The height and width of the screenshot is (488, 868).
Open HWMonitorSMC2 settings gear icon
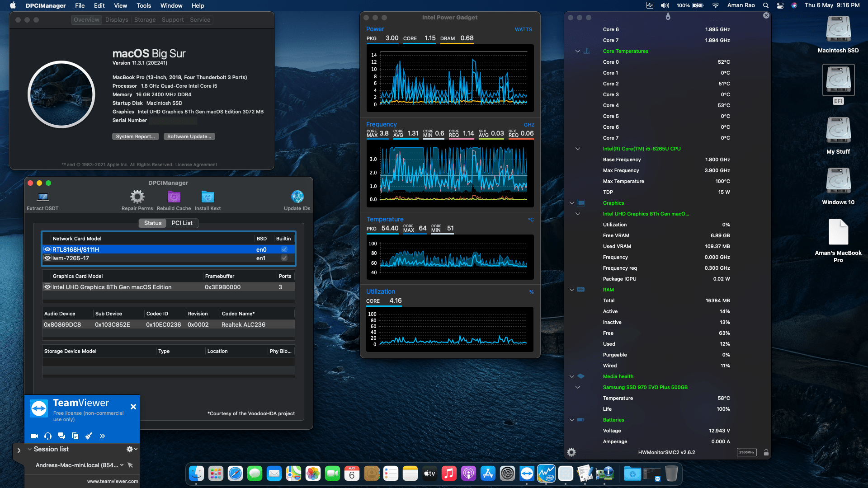pyautogui.click(x=571, y=452)
